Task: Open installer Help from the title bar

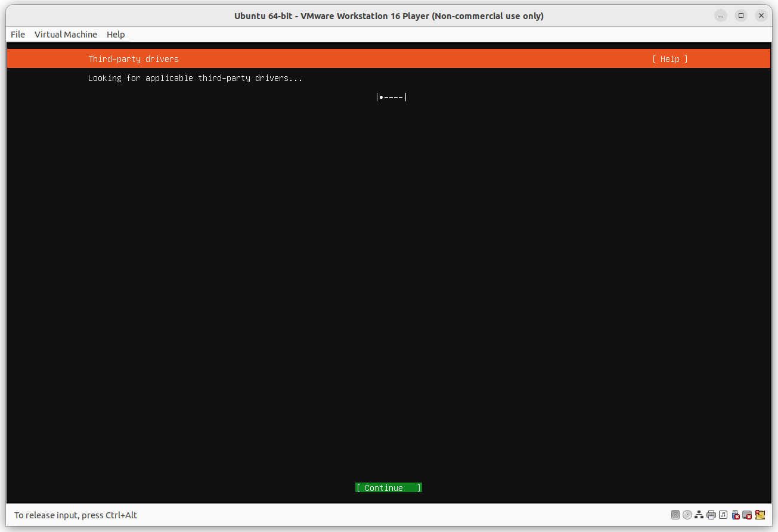Action: (x=670, y=58)
